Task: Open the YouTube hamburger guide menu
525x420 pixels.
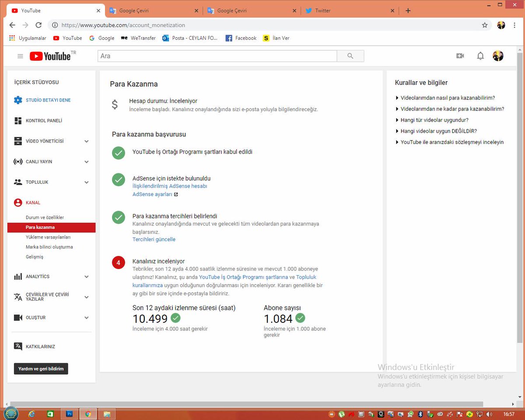Action: click(20, 56)
